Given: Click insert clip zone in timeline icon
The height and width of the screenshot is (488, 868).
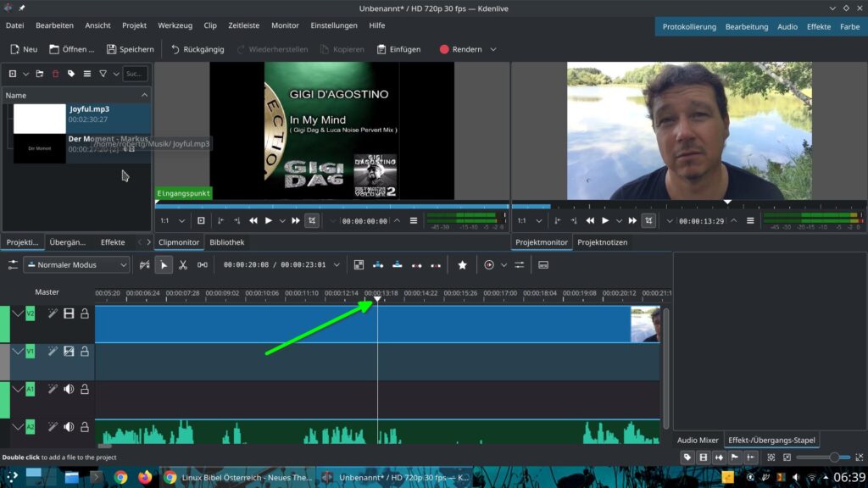Looking at the screenshot, I should (x=378, y=265).
